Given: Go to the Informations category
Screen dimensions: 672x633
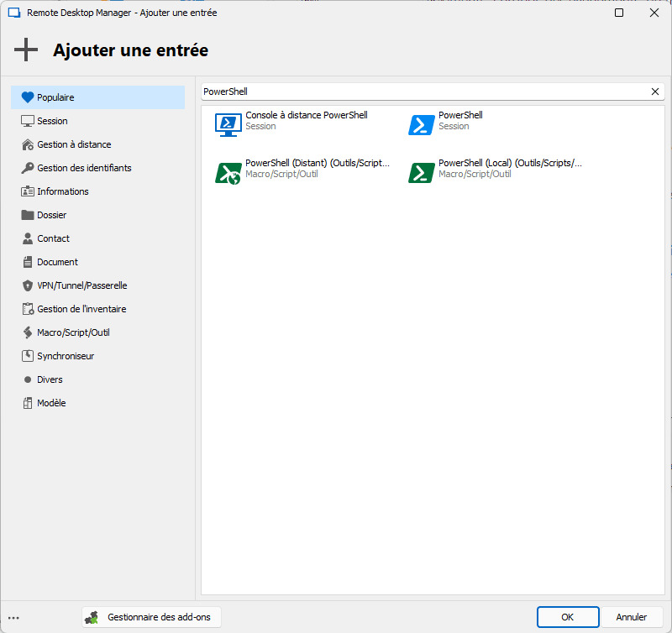Looking at the screenshot, I should pyautogui.click(x=62, y=191).
